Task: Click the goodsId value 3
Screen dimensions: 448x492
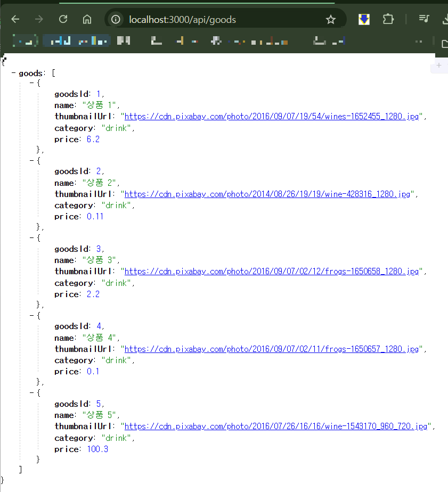Action: [x=99, y=249]
